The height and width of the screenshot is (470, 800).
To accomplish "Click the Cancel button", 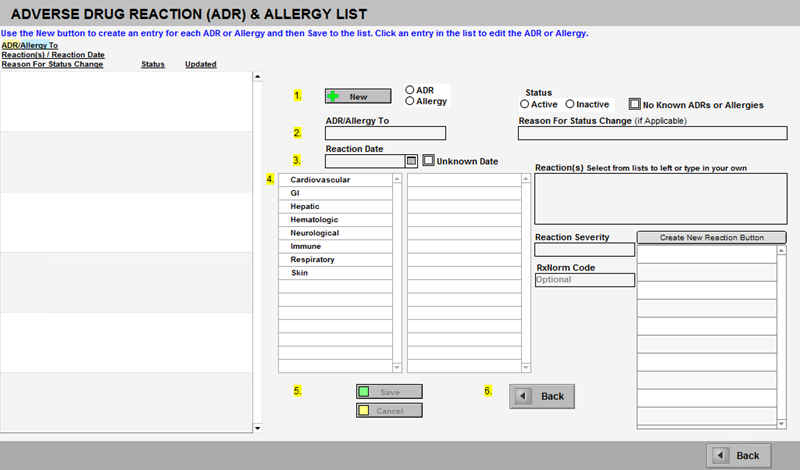I will point(389,410).
